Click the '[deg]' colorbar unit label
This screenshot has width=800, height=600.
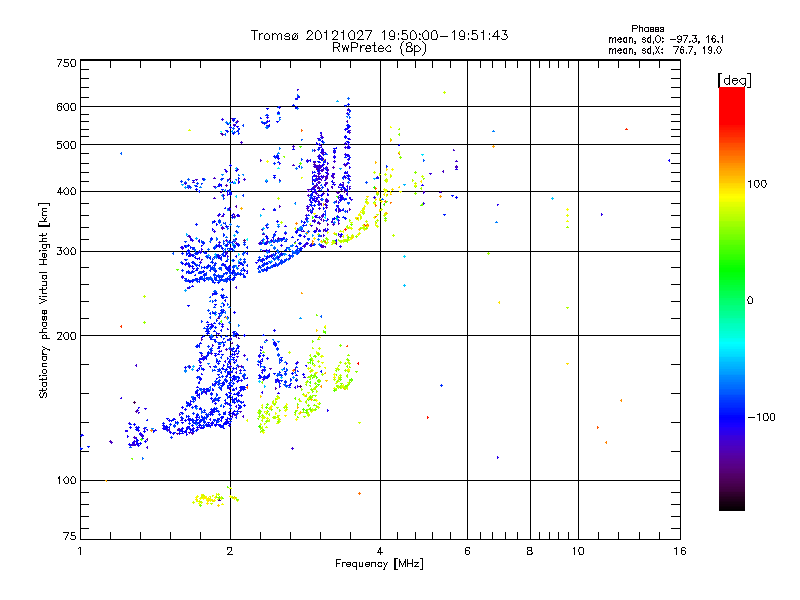[734, 81]
